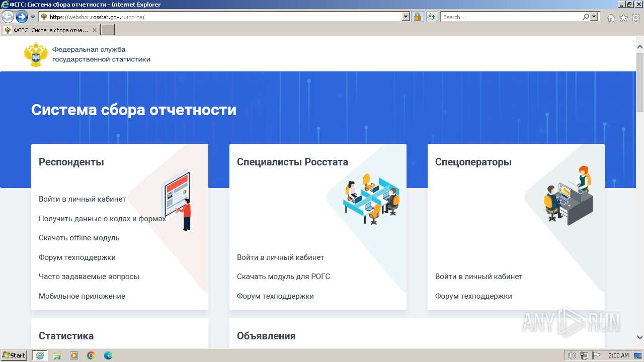Image resolution: width=644 pixels, height=362 pixels.
Task: Click the address bar URL field
Action: click(x=220, y=17)
